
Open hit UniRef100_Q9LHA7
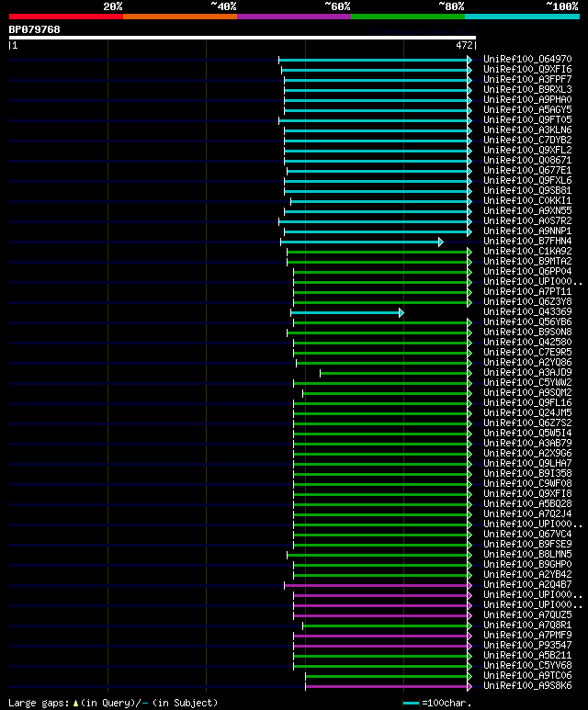point(527,463)
